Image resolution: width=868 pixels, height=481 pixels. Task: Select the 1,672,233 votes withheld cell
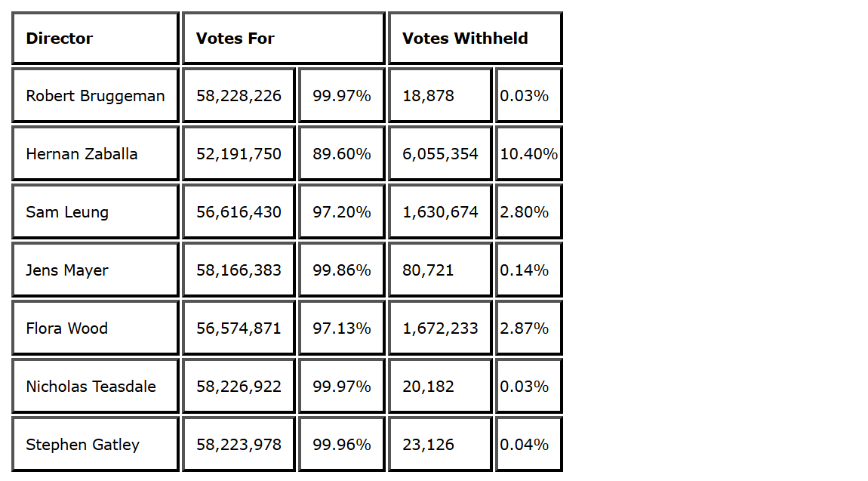[440, 328]
